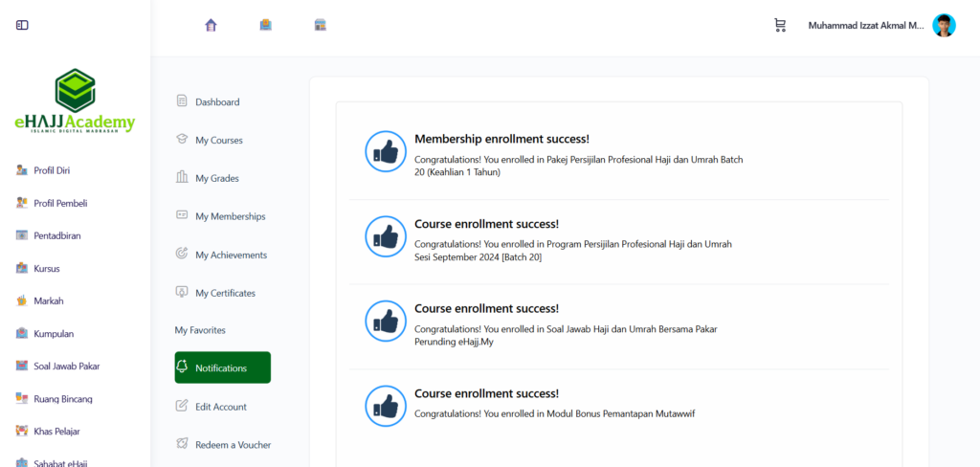Open the shopping cart icon
The height and width of the screenshot is (467, 980).
click(780, 25)
